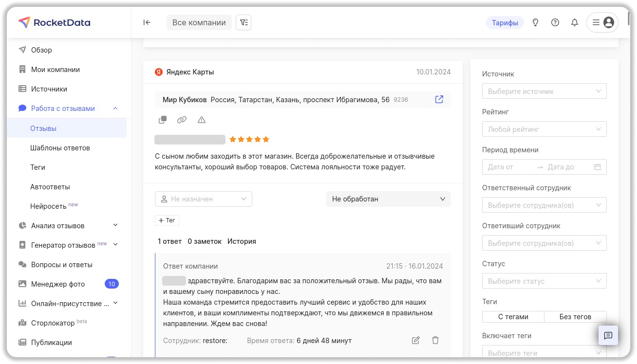637x364 pixels.
Task: Open the help question mark icon
Action: 555,22
